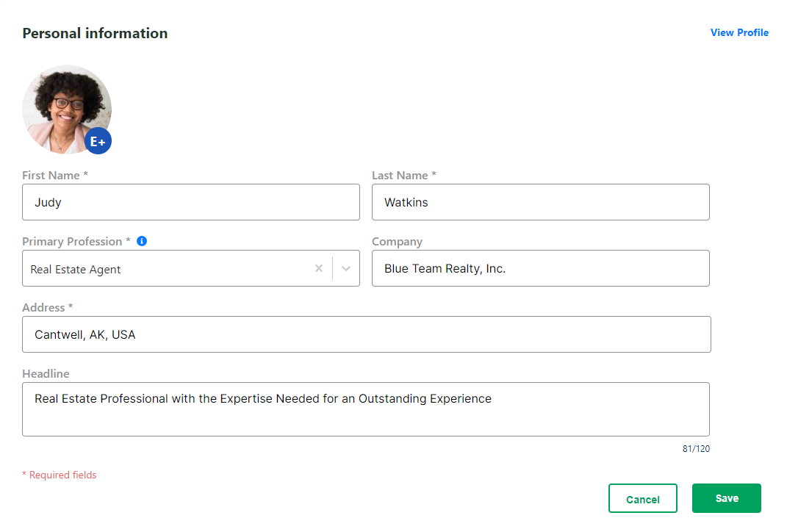
Task: Focus the First Name field with Judy
Action: click(191, 202)
